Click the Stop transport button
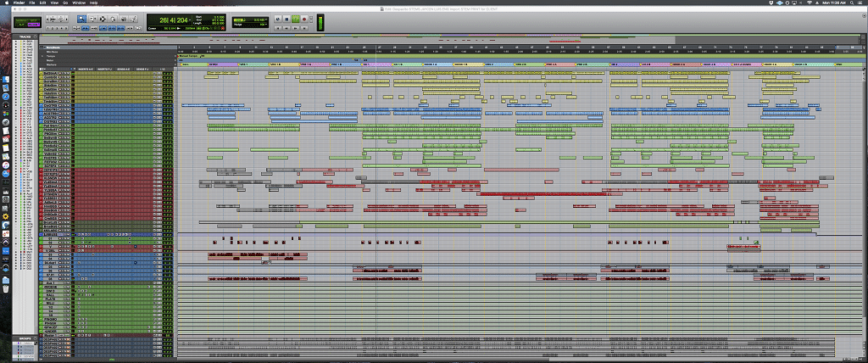The image size is (868, 363). (287, 19)
